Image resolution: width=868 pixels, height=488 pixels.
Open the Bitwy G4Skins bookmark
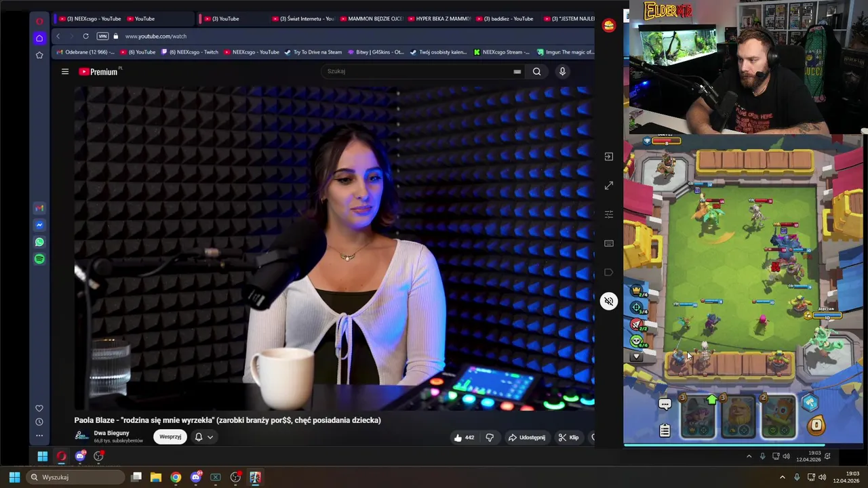(375, 52)
